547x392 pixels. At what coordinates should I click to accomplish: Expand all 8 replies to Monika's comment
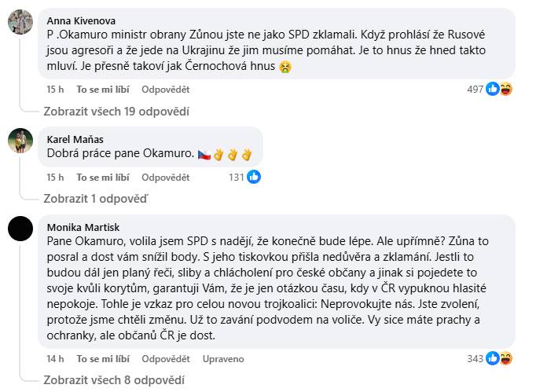coord(113,379)
